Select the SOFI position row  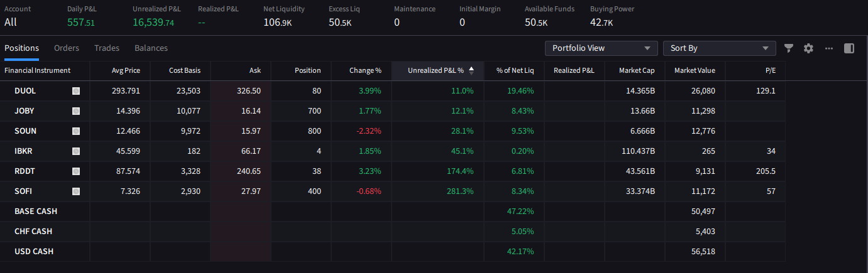pyautogui.click(x=393, y=191)
